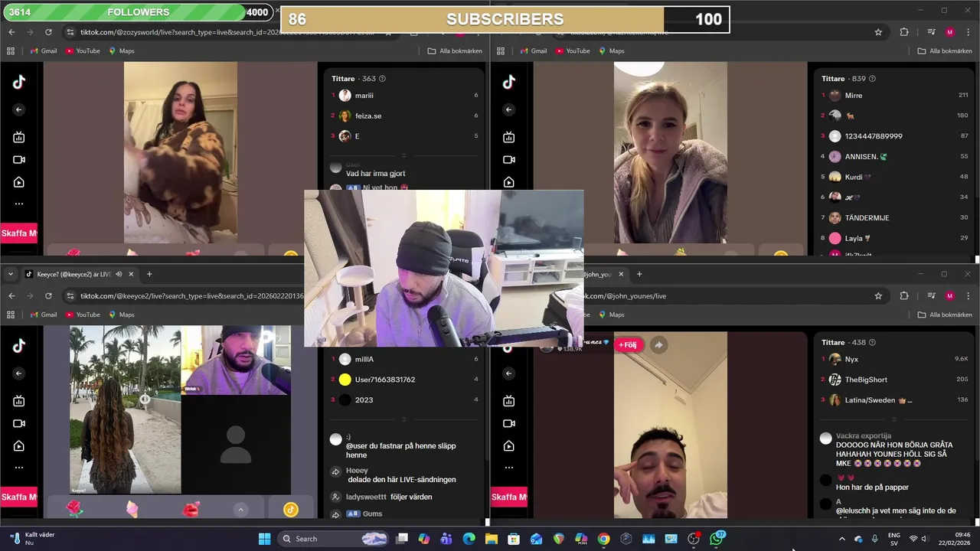
Task: Click the back circle in zozysworld TikTok sidebar
Action: point(19,109)
